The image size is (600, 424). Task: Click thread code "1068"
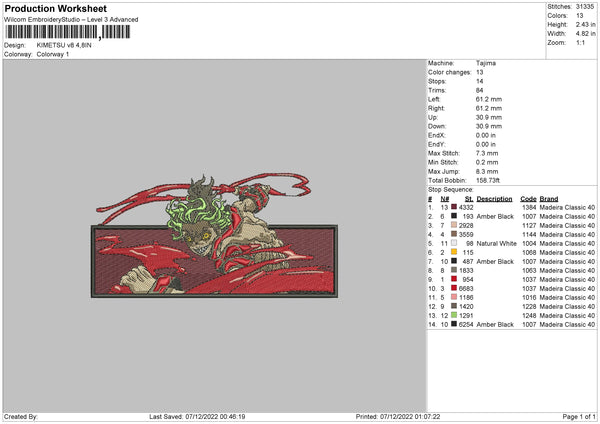pos(529,253)
